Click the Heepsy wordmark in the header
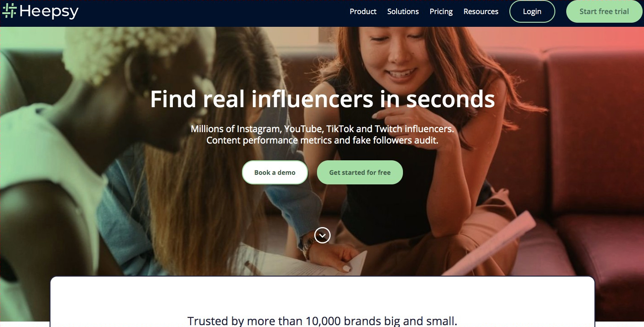This screenshot has width=644, height=327. [x=49, y=11]
